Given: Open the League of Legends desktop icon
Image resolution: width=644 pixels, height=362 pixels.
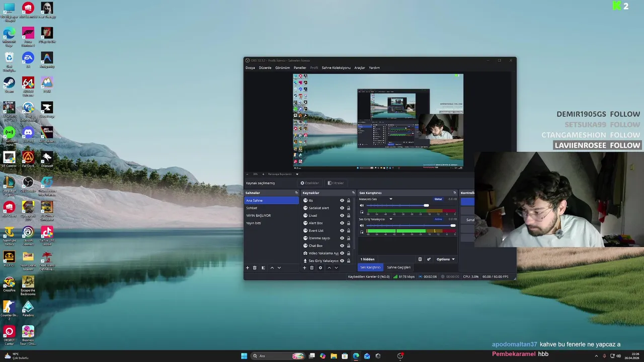Looking at the screenshot, I should tap(9, 185).
